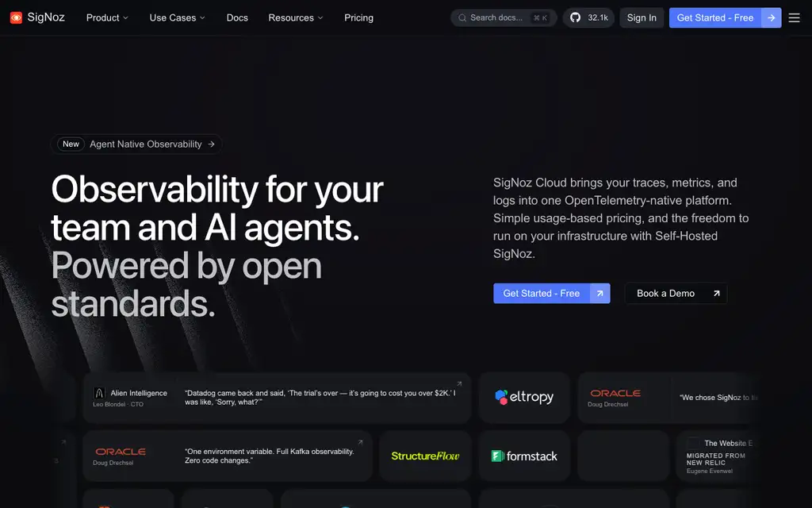The image size is (812, 508).
Task: Expand the Product dropdown menu
Action: click(x=107, y=17)
